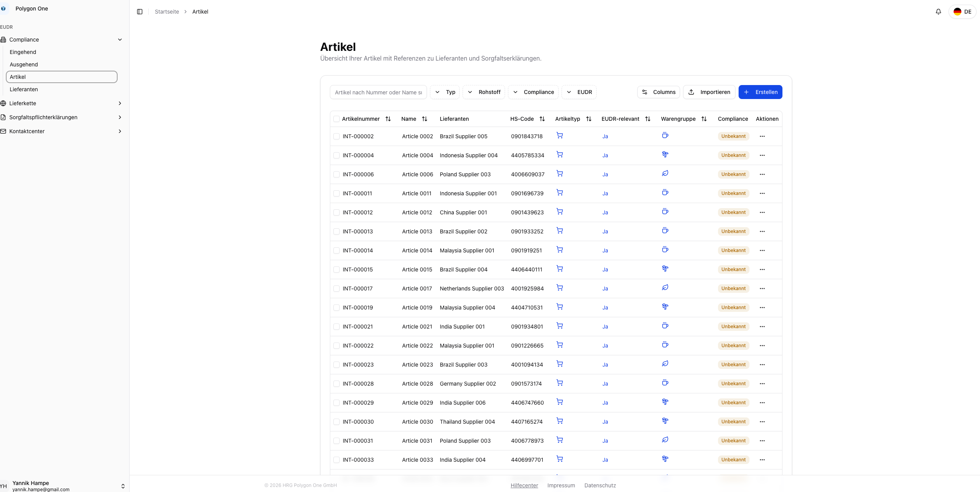Sort by Artikelnummer column arrows
Viewport: 980px width, 492px height.
click(x=388, y=119)
